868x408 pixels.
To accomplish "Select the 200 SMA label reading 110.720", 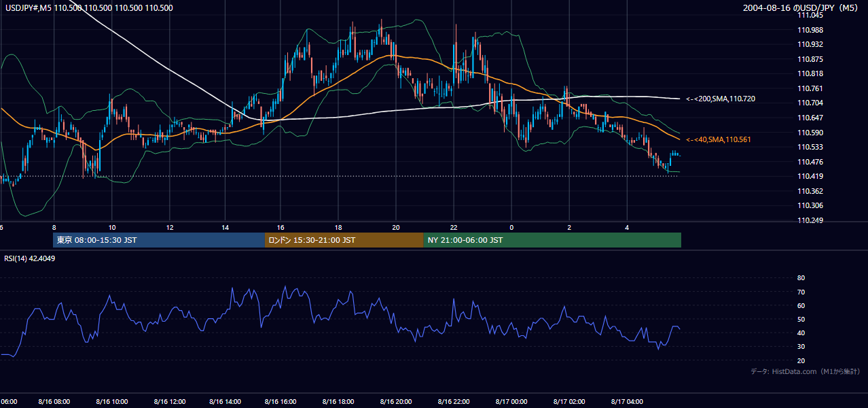I will pyautogui.click(x=721, y=99).
